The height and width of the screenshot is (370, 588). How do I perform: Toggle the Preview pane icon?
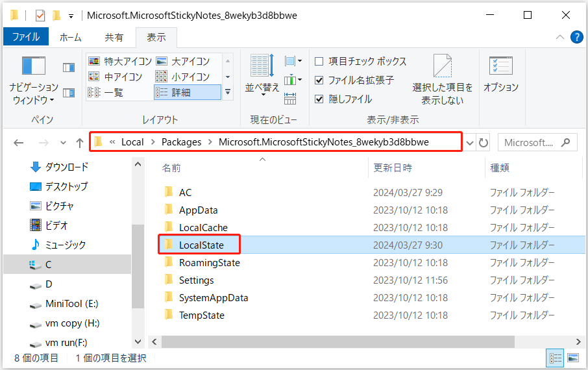pyautogui.click(x=69, y=68)
